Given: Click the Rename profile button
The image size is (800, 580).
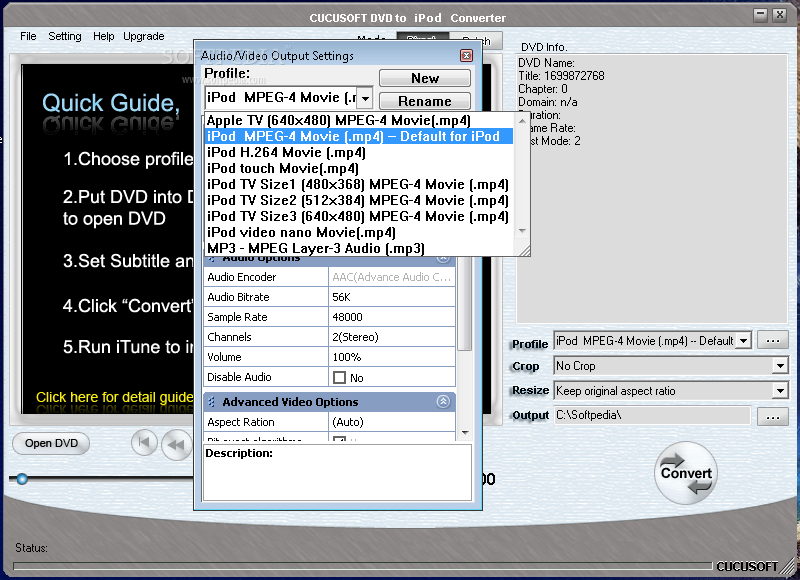Looking at the screenshot, I should (x=424, y=101).
